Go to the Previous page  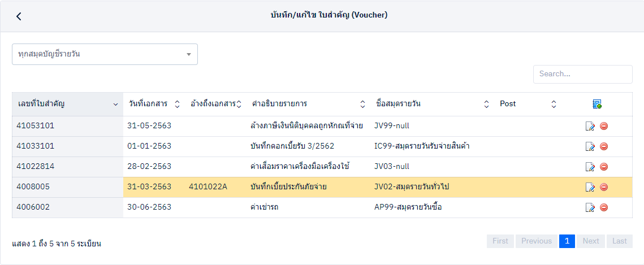(x=537, y=241)
